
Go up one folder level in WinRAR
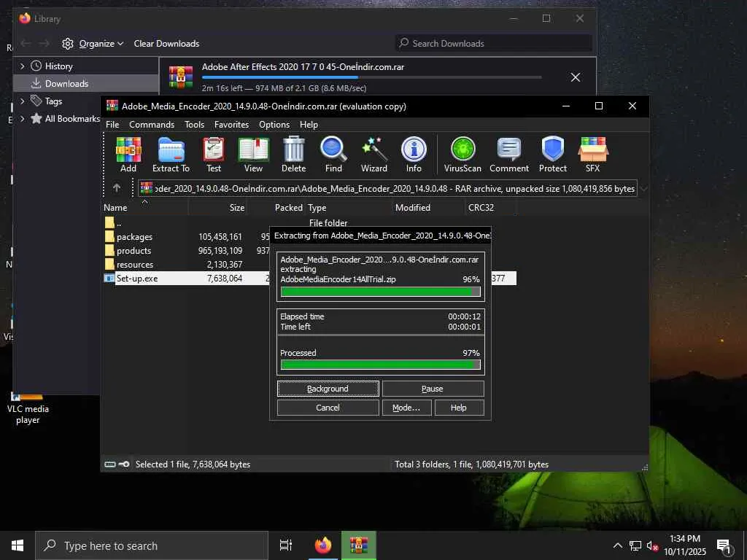(117, 188)
